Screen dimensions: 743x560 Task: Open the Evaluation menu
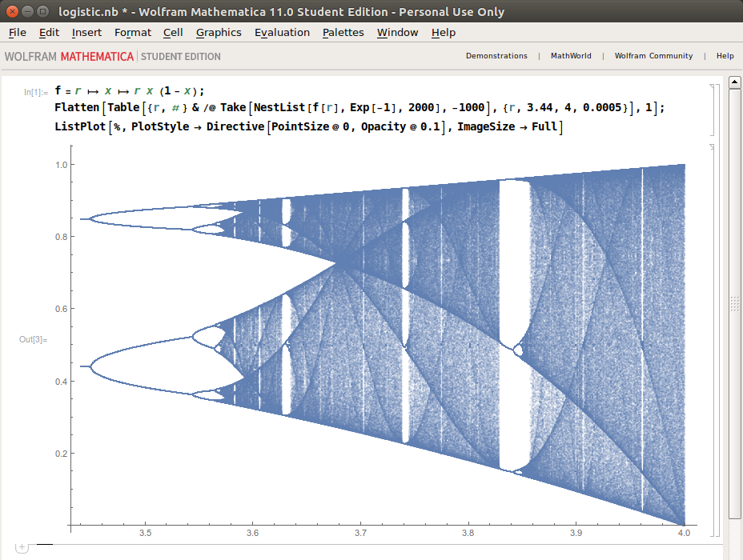[x=282, y=32]
